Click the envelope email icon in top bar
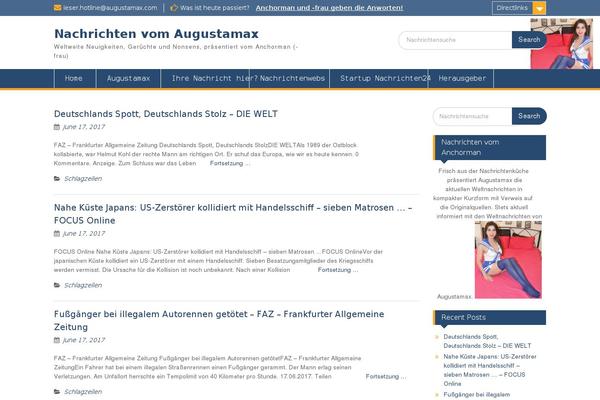The width and height of the screenshot is (600, 400). 57,8
